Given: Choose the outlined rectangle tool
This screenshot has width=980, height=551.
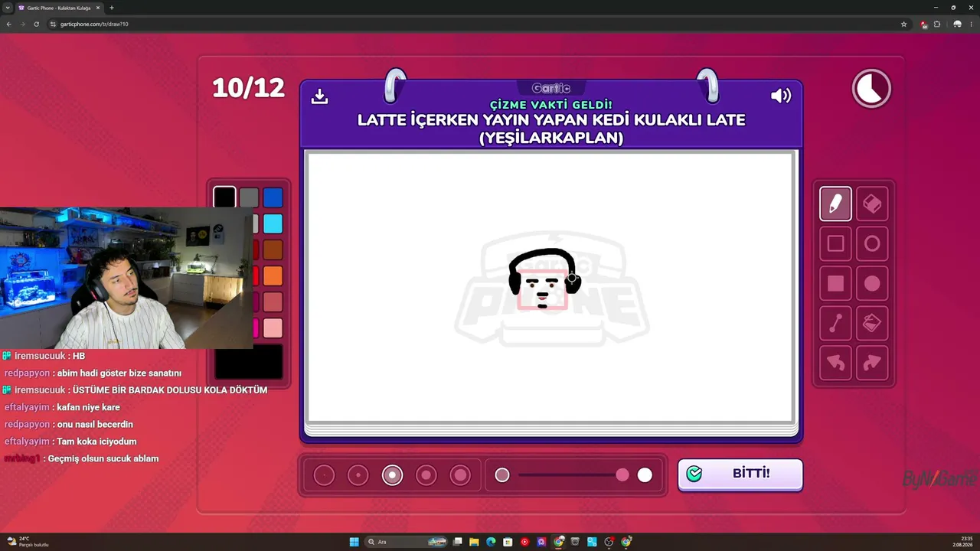Looking at the screenshot, I should [x=835, y=243].
